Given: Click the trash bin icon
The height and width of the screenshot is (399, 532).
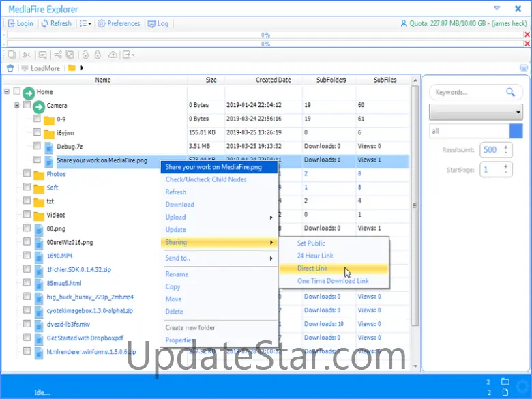Looking at the screenshot, I should point(10,68).
